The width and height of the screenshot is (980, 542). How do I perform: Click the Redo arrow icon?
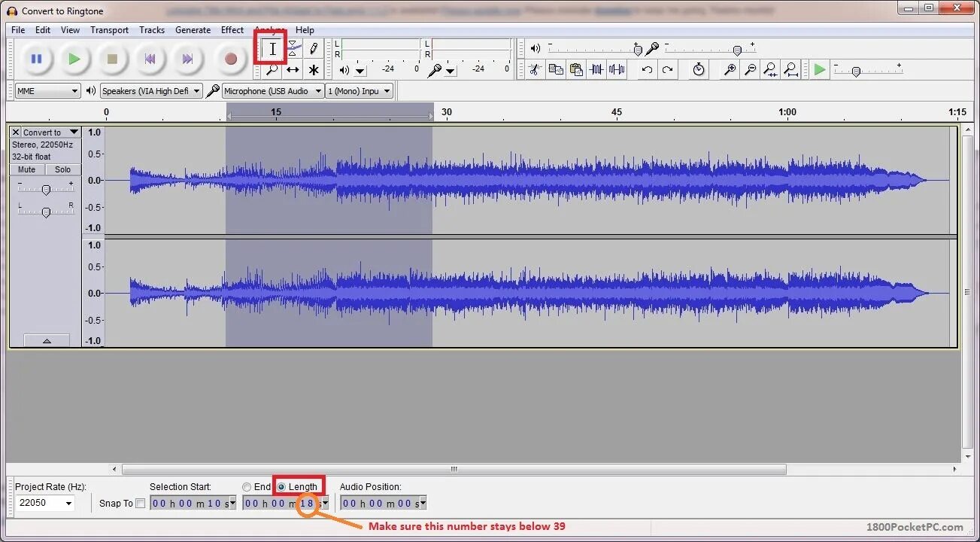click(667, 69)
